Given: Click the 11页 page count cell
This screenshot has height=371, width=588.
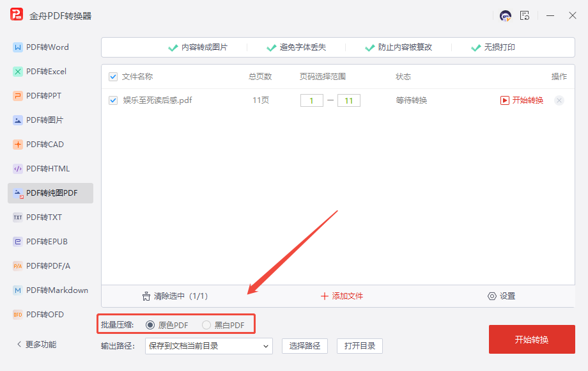Looking at the screenshot, I should 261,100.
